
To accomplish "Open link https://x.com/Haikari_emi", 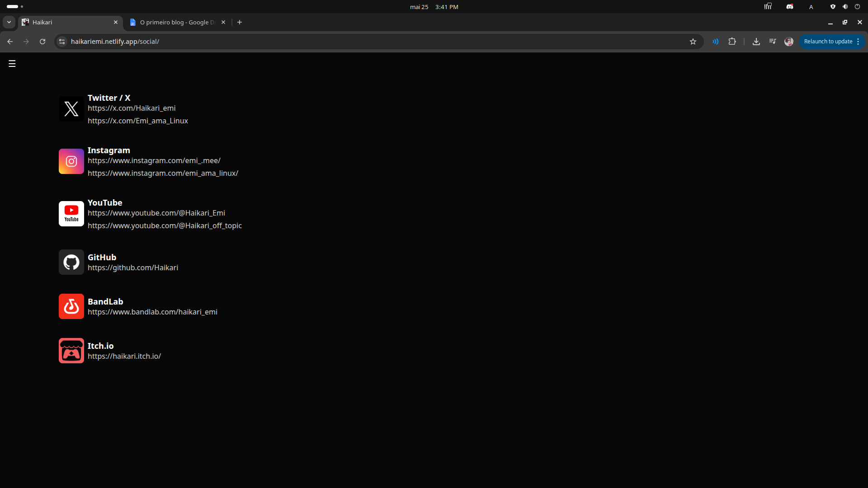I will pyautogui.click(x=132, y=108).
